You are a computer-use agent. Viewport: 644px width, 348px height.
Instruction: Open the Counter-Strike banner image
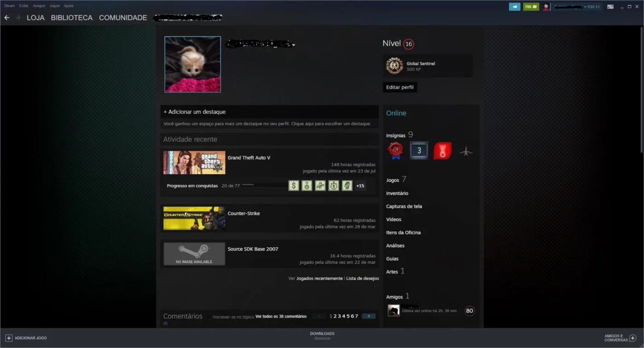[x=194, y=218]
